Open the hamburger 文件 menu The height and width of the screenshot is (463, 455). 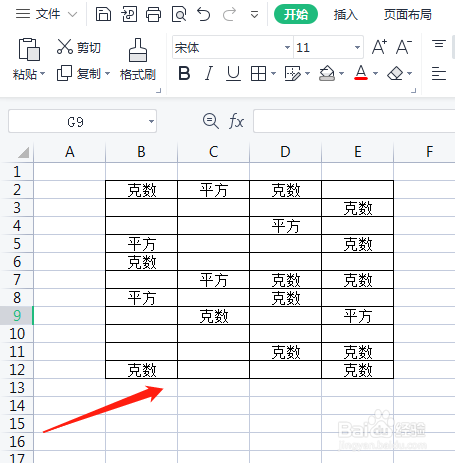pyautogui.click(x=23, y=14)
